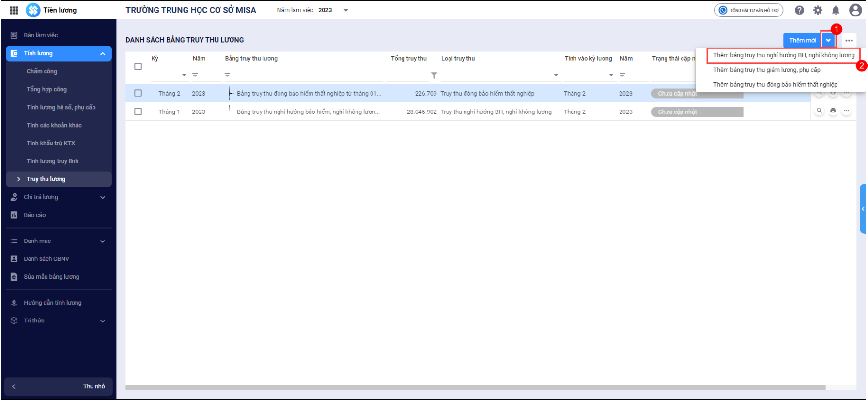Click the print icon in the Tháng 1 row
Viewport: 868px width, 401px height.
click(833, 111)
